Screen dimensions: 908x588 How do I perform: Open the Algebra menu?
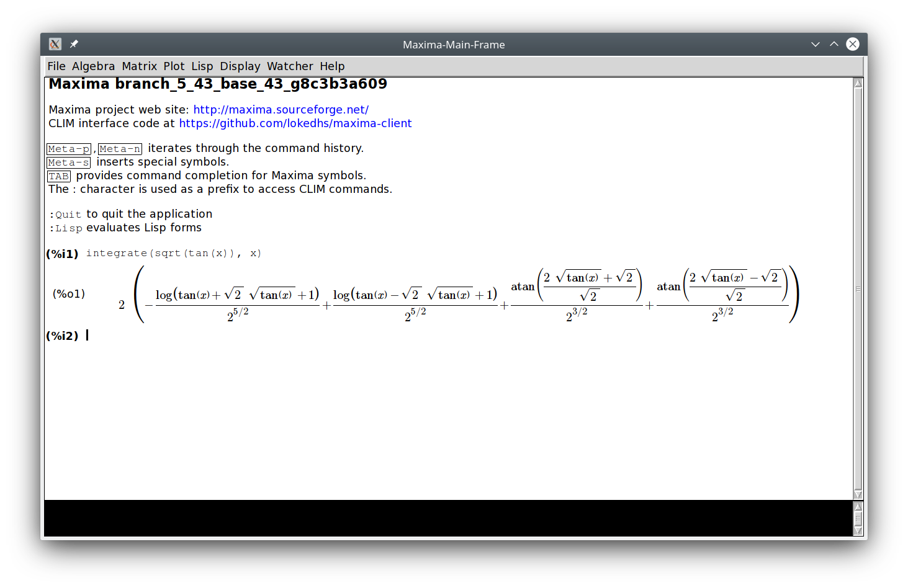click(93, 66)
